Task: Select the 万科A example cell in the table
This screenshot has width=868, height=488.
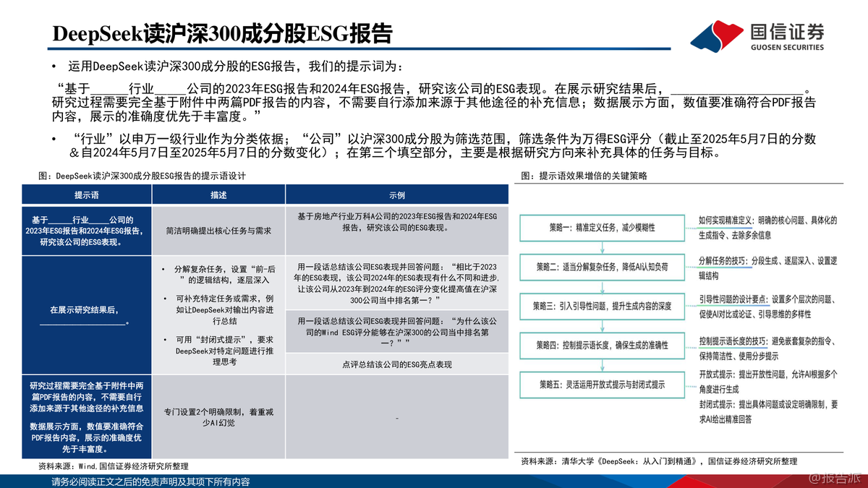Action: (x=396, y=222)
